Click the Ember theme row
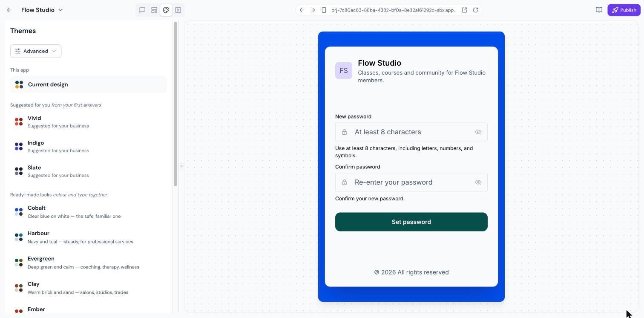 89,310
